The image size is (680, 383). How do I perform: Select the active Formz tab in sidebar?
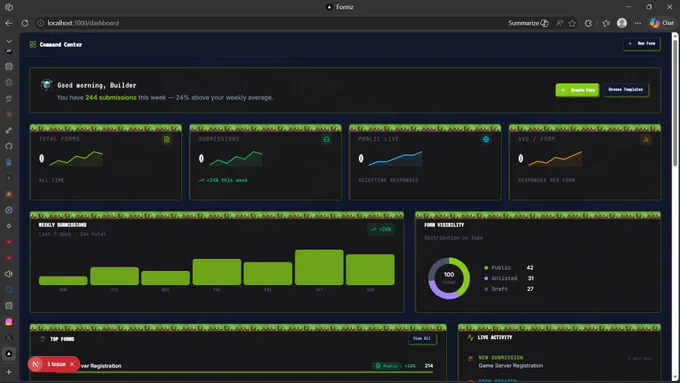coord(9,354)
